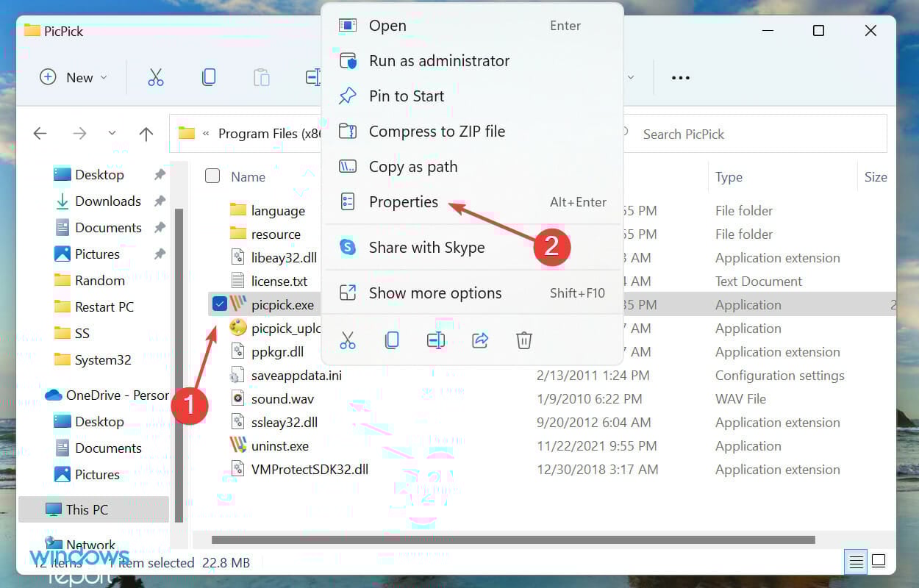
Task: Open Desktop under Quick access
Action: (99, 174)
